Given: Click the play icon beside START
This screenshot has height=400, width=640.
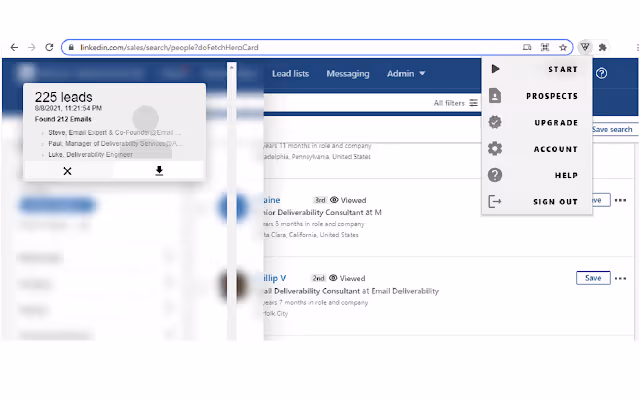Looking at the screenshot, I should click(x=495, y=69).
